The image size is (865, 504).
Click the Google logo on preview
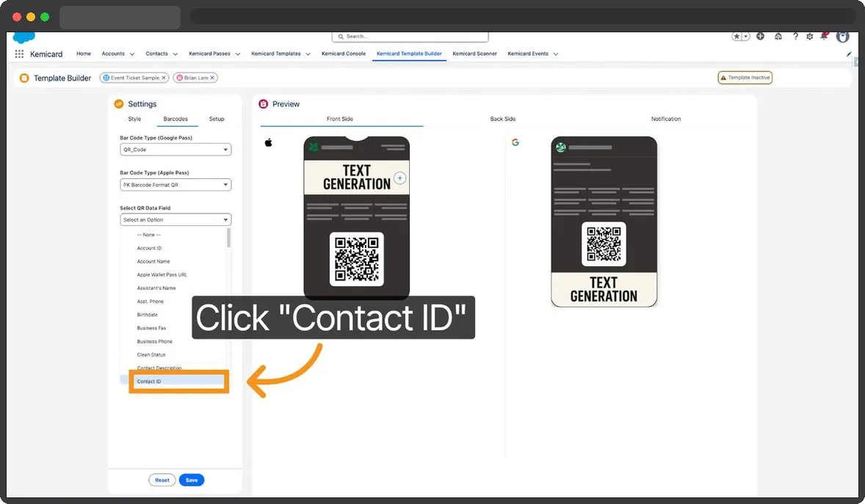(x=515, y=142)
